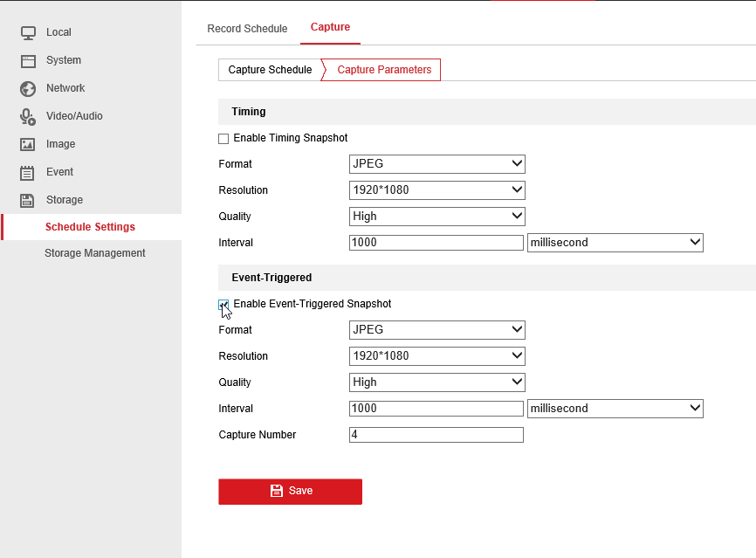
Task: Open the Event-Triggered Quality dropdown
Action: click(x=436, y=382)
